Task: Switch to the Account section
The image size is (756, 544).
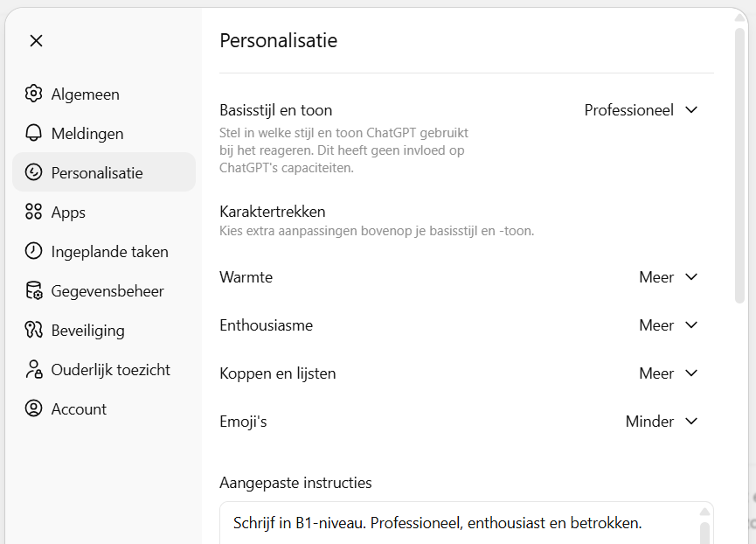Action: [79, 408]
